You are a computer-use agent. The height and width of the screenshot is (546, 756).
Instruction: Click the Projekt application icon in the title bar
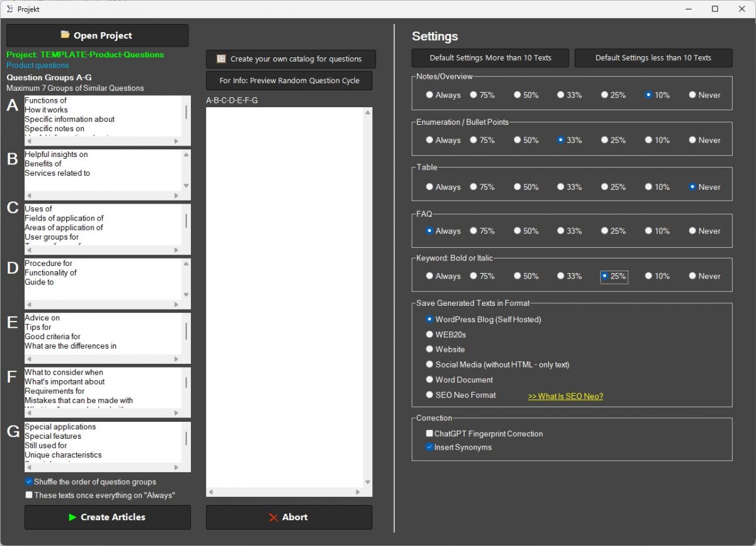click(9, 9)
